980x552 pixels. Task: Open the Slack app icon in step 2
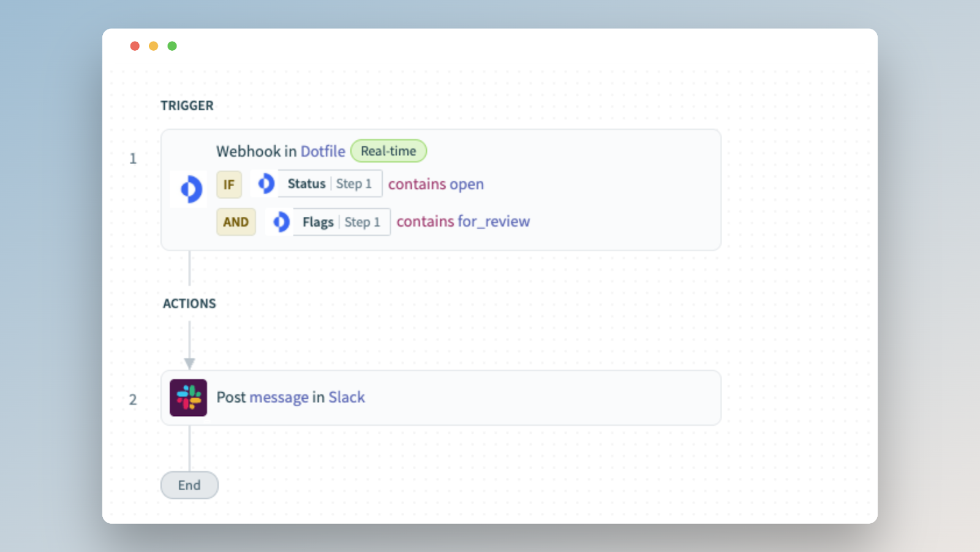[x=189, y=398]
